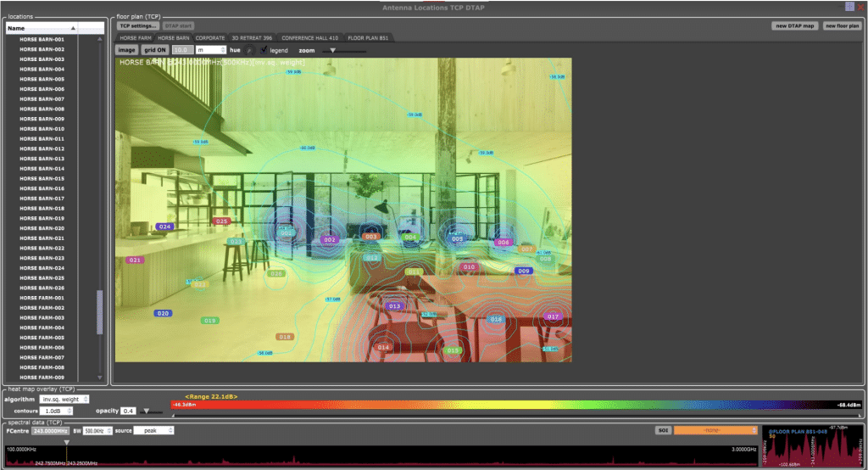Click the TCP settings button
The height and width of the screenshot is (470, 868).
(x=138, y=25)
